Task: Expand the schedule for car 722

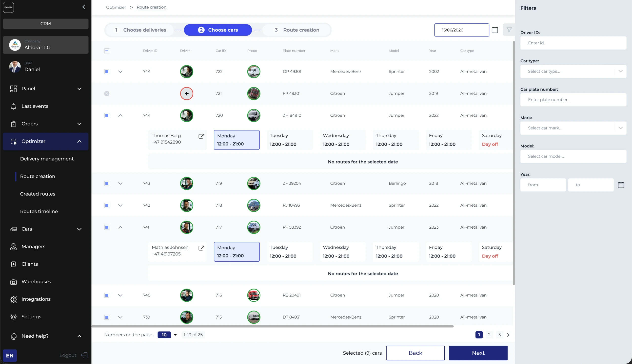Action: 120,72
